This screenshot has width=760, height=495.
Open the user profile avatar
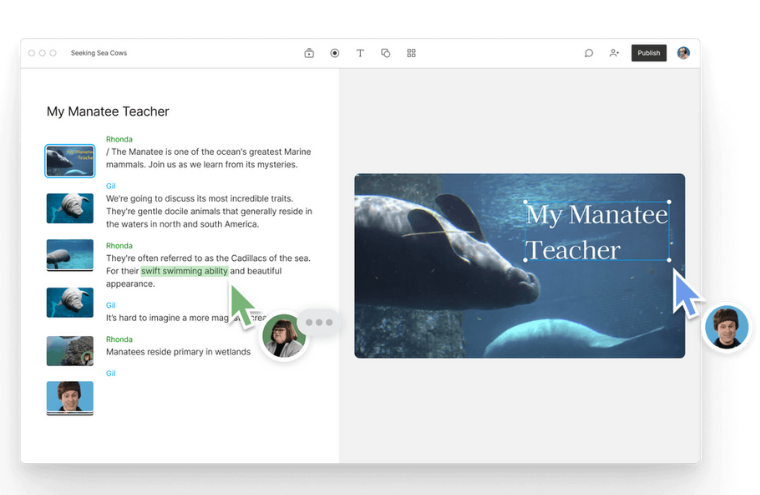683,53
